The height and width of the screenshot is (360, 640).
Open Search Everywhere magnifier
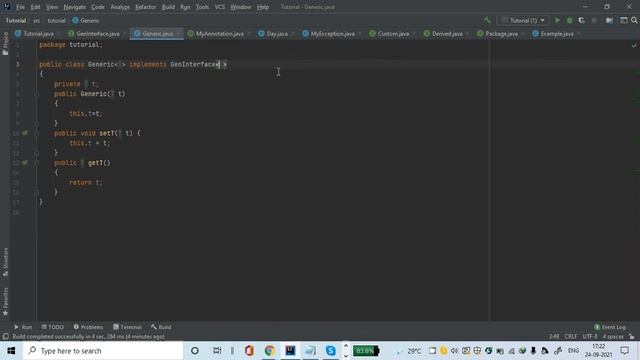pos(634,20)
